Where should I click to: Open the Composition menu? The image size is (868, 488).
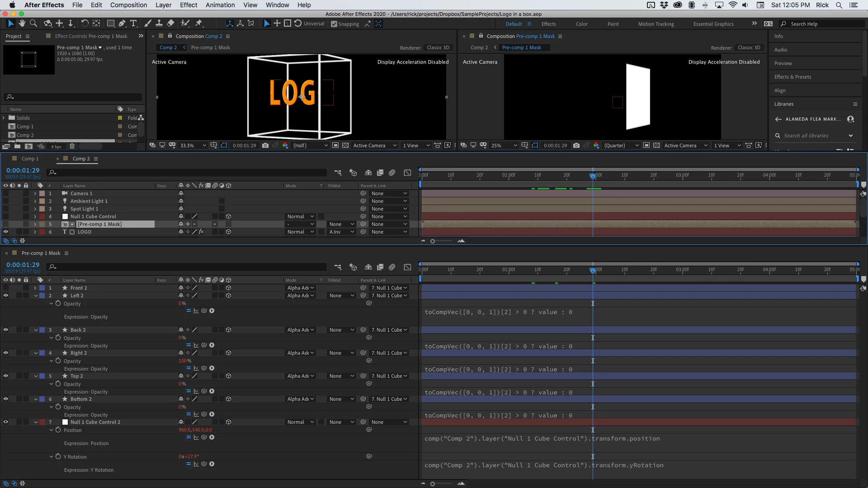pyautogui.click(x=128, y=5)
